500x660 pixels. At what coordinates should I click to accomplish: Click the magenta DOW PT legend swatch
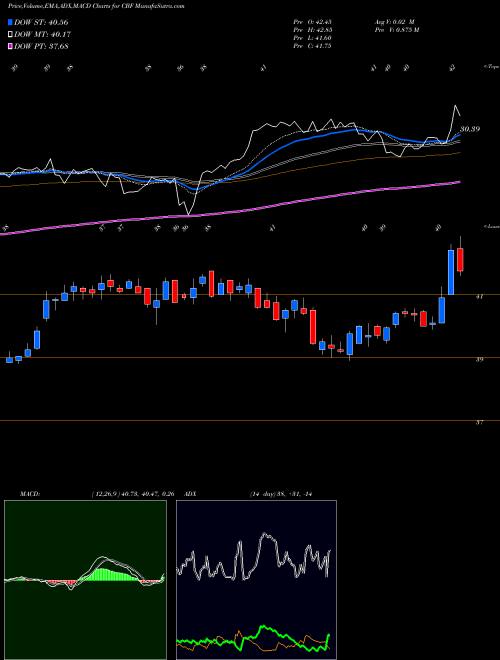(11, 46)
